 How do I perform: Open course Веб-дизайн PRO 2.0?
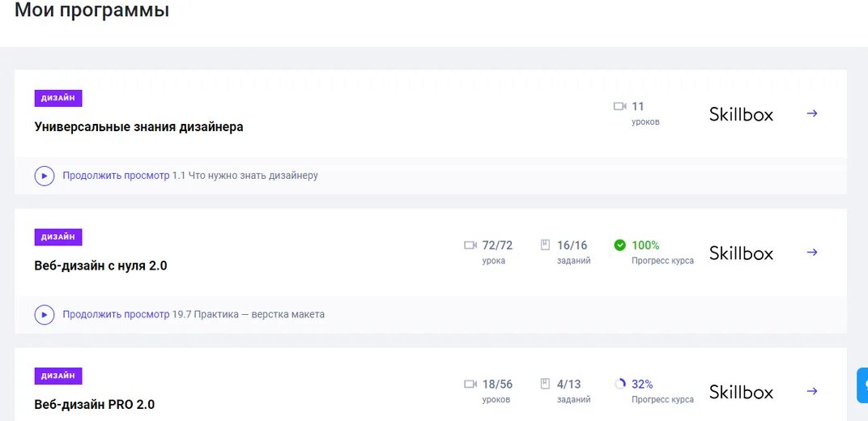tap(94, 404)
